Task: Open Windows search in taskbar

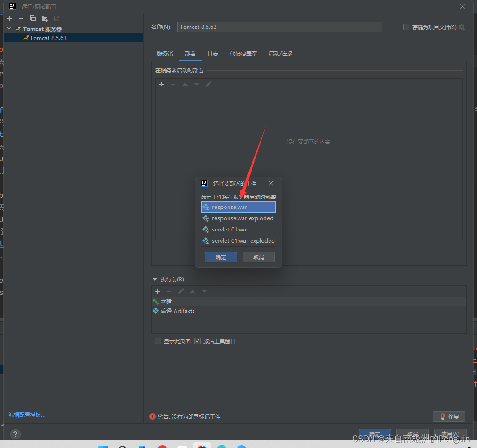Action: point(122,447)
